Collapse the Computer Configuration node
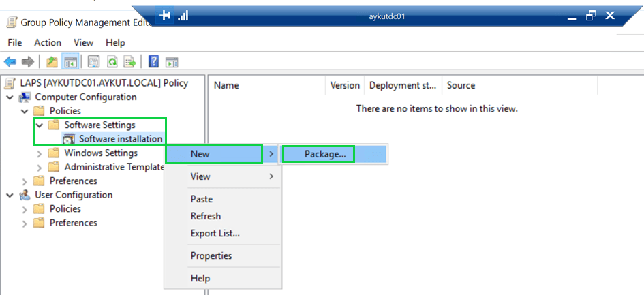644x295 pixels. [10, 97]
